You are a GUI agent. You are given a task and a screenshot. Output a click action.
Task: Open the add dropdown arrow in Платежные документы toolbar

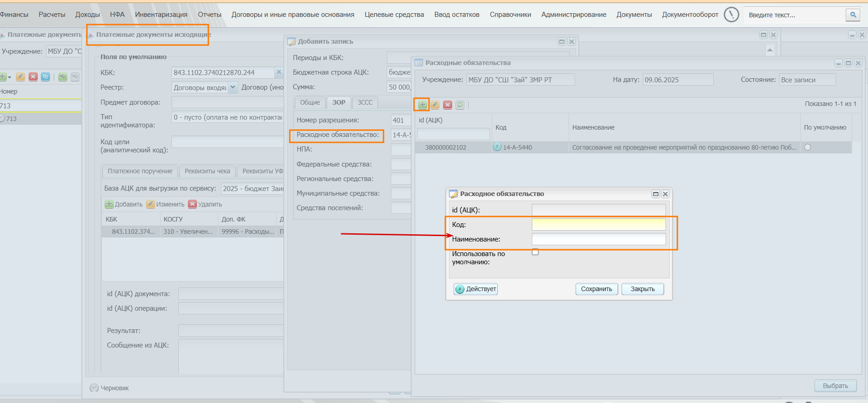click(x=9, y=77)
